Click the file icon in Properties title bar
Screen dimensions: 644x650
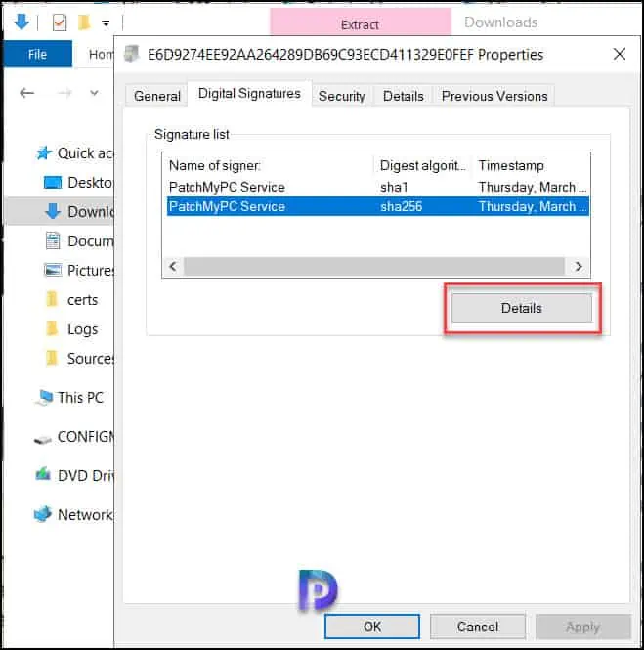tap(132, 54)
